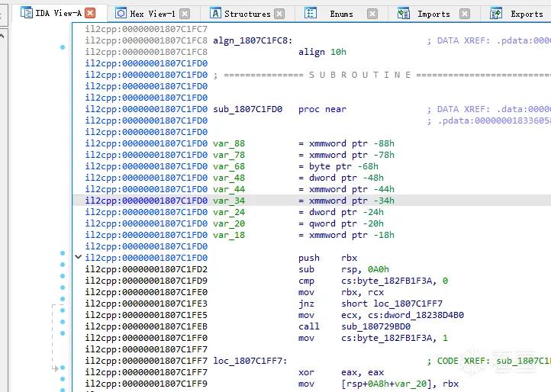Switch to the Enums tab

341,14
